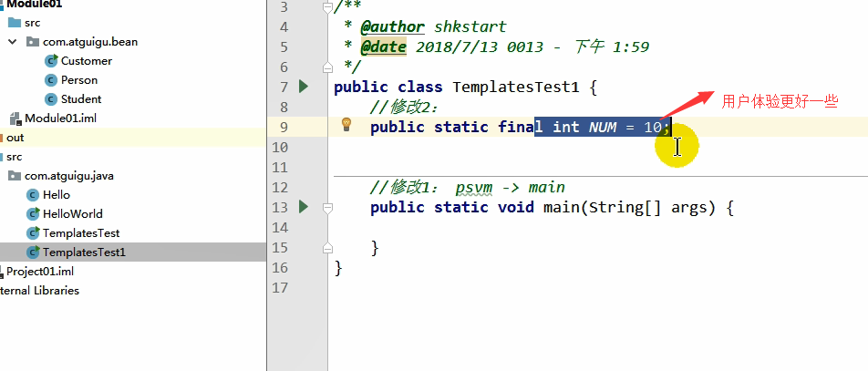Click line number 10 in the gutter
This screenshot has width=868, height=371.
tap(280, 148)
